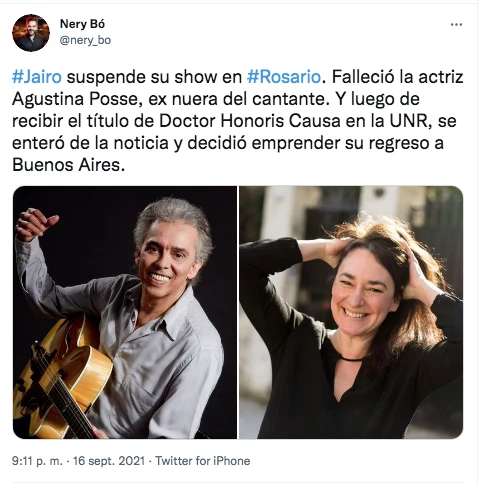480x485 pixels.
Task: Open the #Jairo hashtag
Action: [x=37, y=77]
